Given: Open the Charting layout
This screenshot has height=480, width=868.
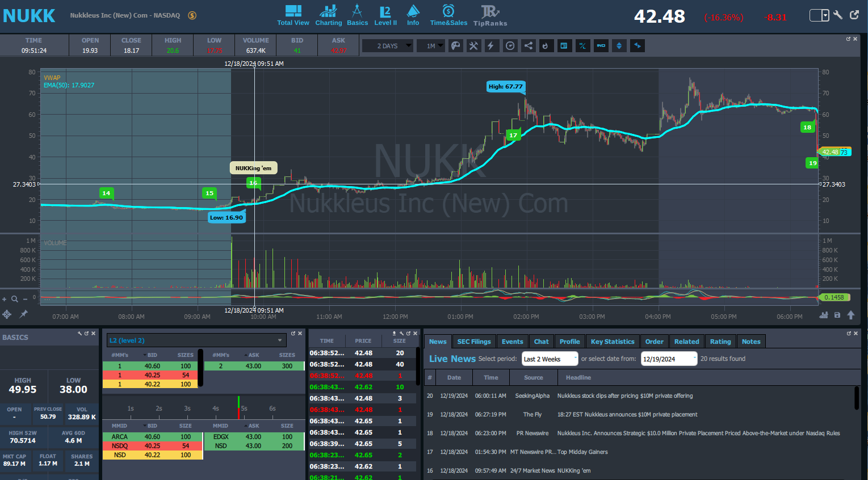Looking at the screenshot, I should coord(328,15).
